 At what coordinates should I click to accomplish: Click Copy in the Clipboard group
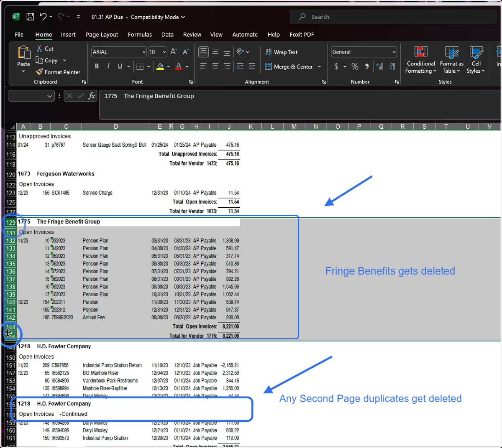[x=47, y=61]
